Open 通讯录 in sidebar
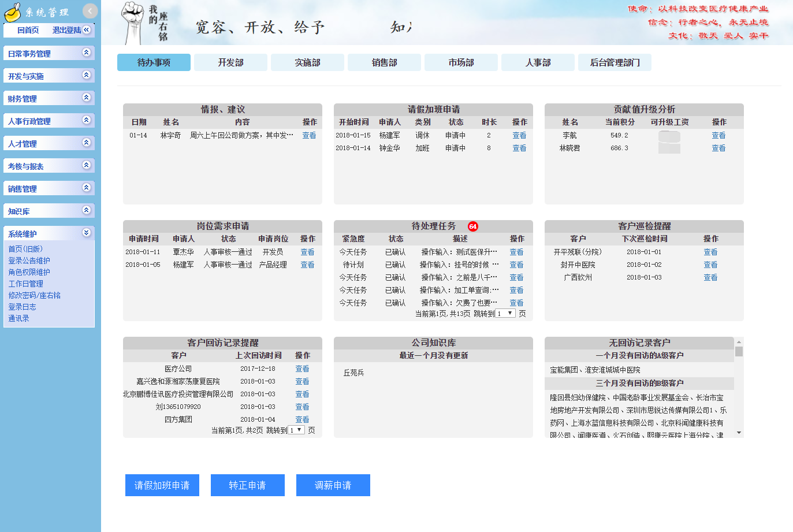This screenshot has width=793, height=532. pyautogui.click(x=18, y=318)
